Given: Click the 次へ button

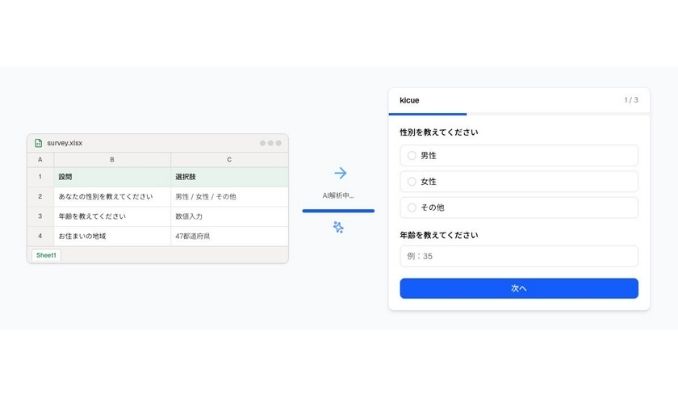Looking at the screenshot, I should (x=519, y=288).
